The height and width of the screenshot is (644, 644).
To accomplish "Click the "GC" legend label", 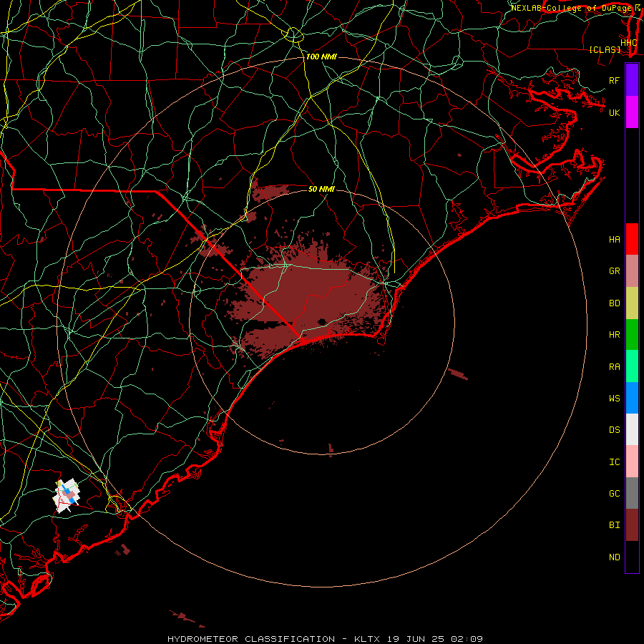I will click(x=614, y=494).
